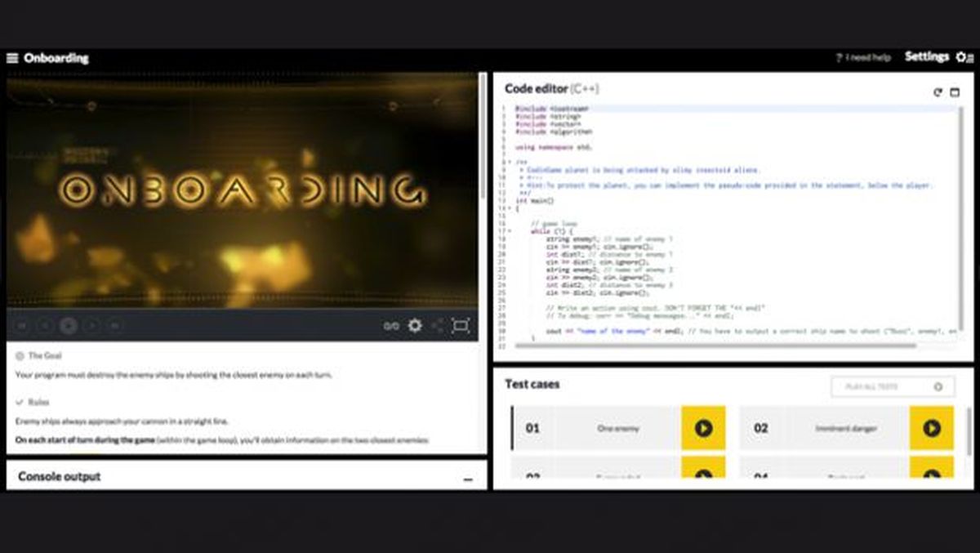Open the Onboarding menu item
Screen dimensions: 980x553
57,58
